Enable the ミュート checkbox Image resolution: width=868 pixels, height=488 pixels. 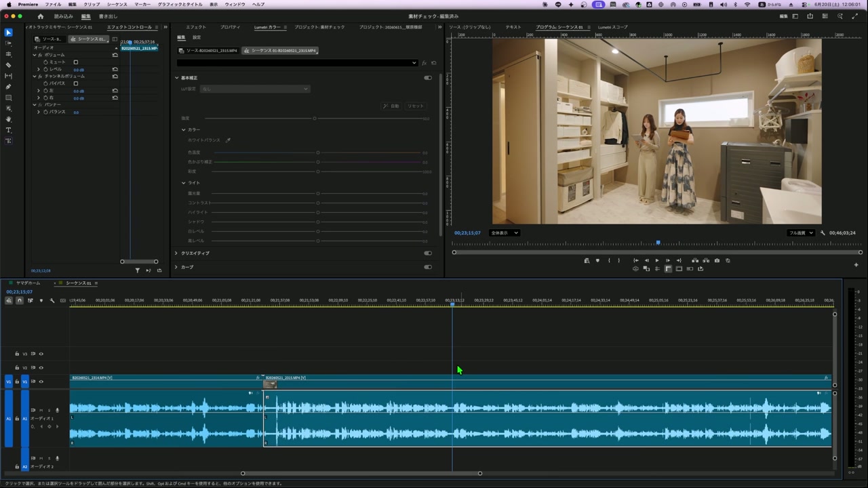pos(75,62)
